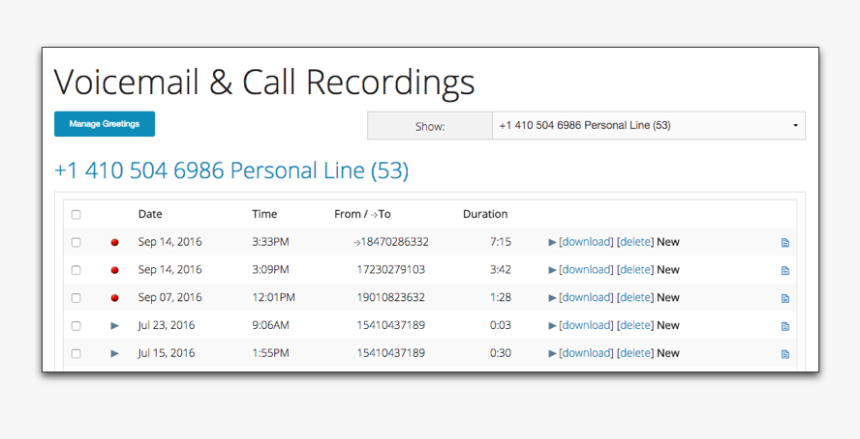Play the Jul 23, 2016 voicemail

(115, 325)
